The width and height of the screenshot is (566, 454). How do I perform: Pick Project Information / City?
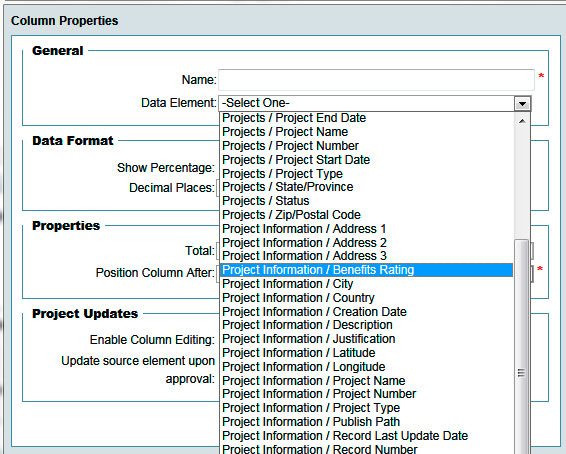click(366, 284)
